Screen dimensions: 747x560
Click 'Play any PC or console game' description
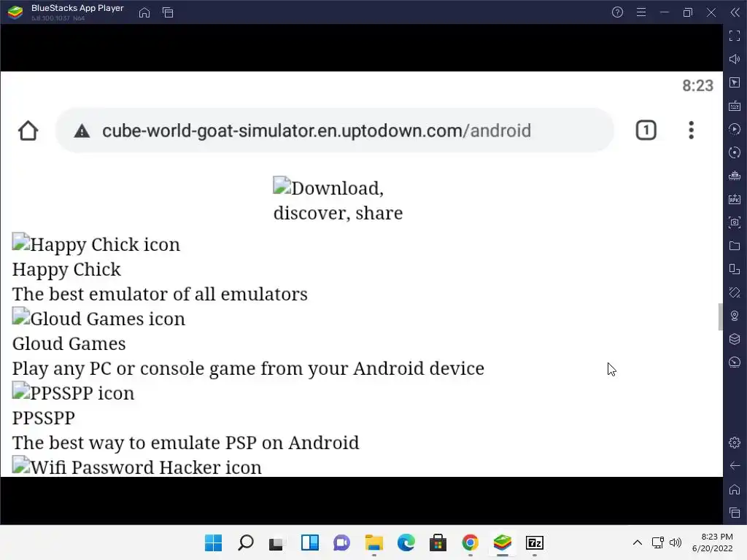coord(248,368)
